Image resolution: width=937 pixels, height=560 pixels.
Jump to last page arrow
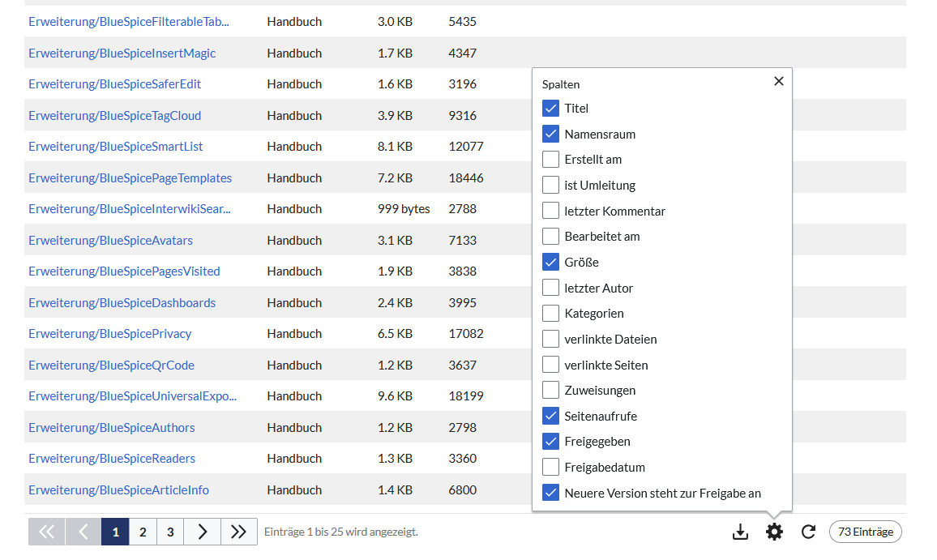pos(238,532)
